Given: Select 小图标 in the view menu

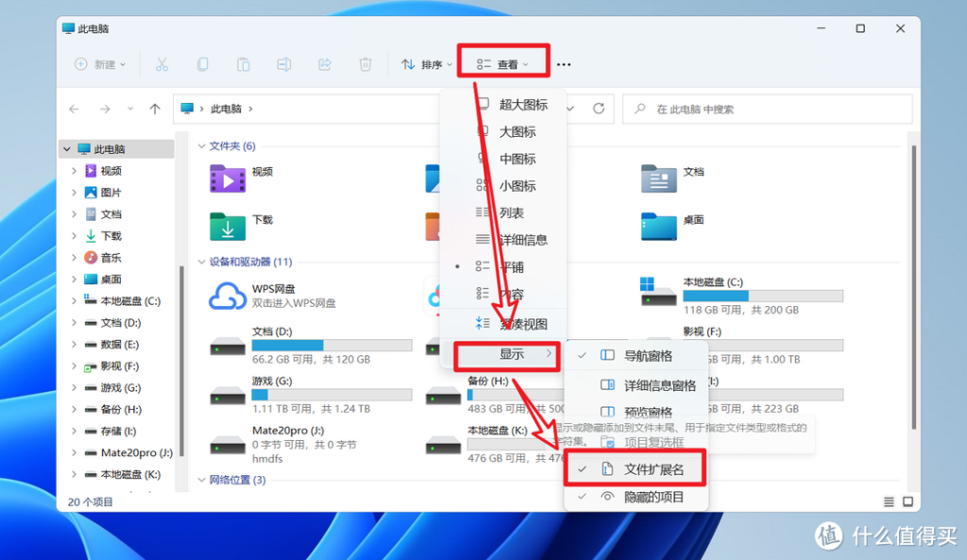Looking at the screenshot, I should point(503,186).
